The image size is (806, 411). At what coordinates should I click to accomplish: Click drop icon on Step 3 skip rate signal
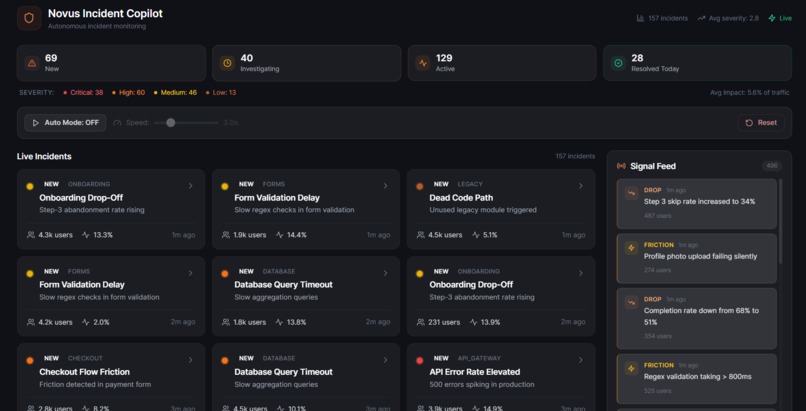pyautogui.click(x=631, y=193)
